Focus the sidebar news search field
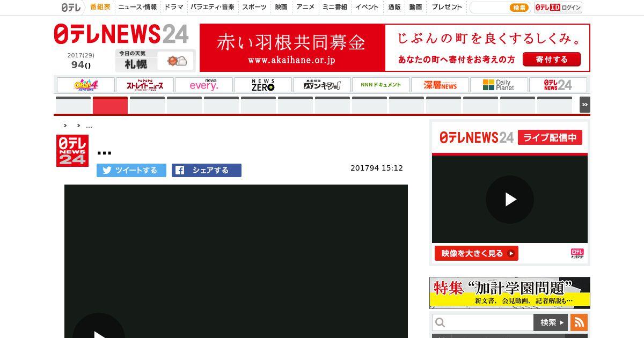 pyautogui.click(x=483, y=322)
